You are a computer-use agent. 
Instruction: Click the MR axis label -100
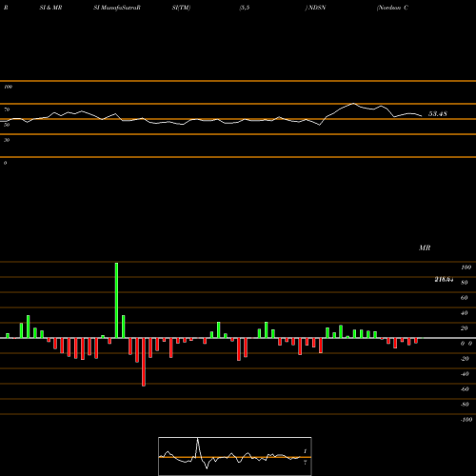pos(466,420)
